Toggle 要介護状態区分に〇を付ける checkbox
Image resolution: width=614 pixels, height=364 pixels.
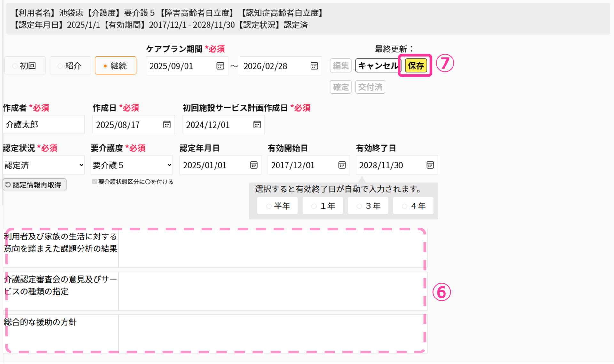[x=95, y=182]
